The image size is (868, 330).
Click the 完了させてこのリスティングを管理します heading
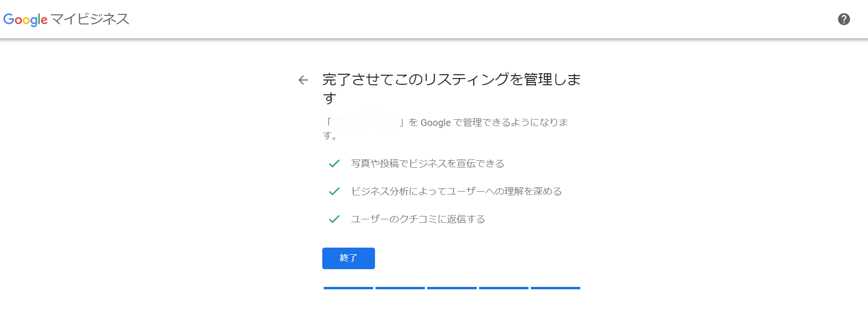pos(451,80)
